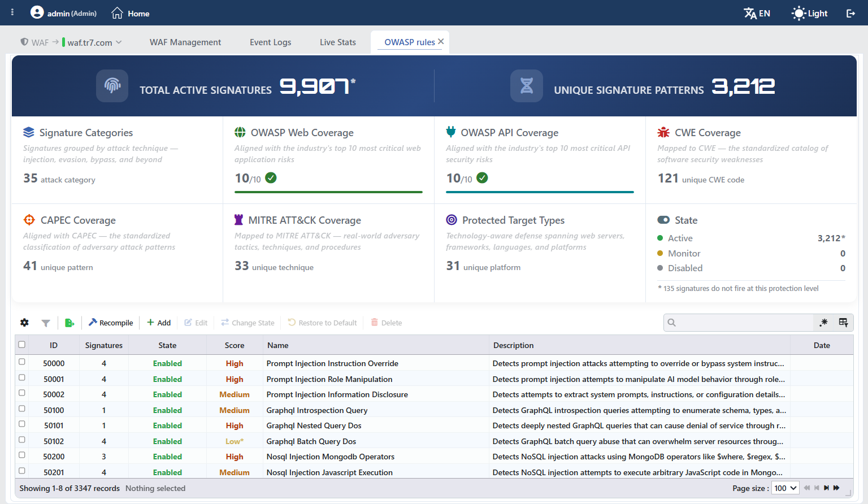Click the admin user avatar icon
868x504 pixels.
37,12
